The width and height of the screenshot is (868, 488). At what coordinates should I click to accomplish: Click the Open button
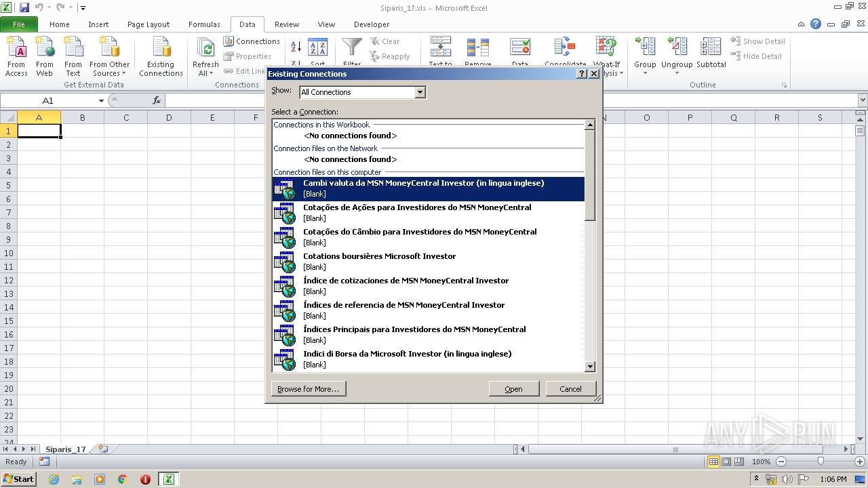coord(513,389)
